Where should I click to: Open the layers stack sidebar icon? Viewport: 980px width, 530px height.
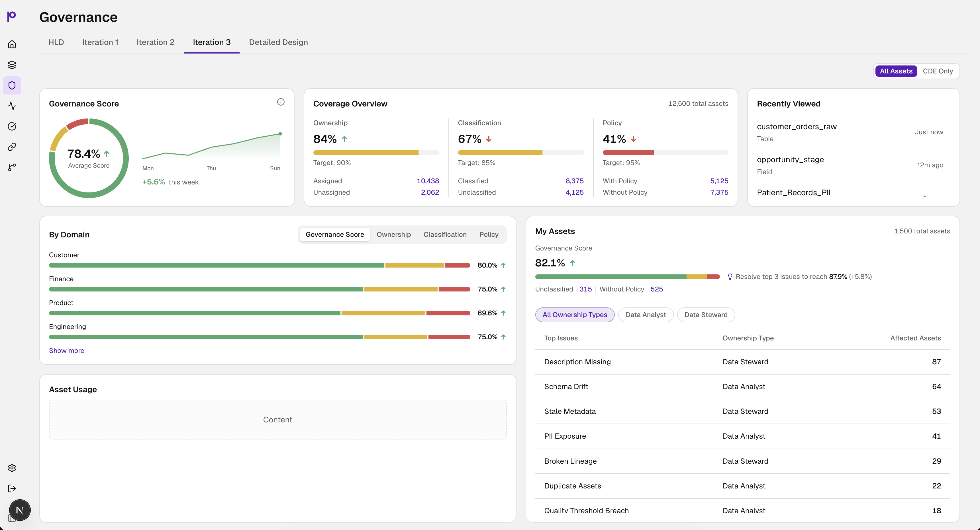pos(12,65)
